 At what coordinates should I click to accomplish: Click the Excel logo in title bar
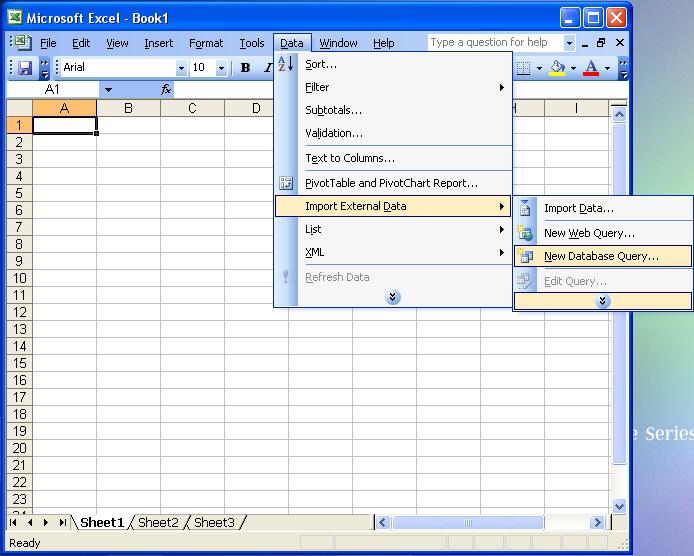(15, 18)
